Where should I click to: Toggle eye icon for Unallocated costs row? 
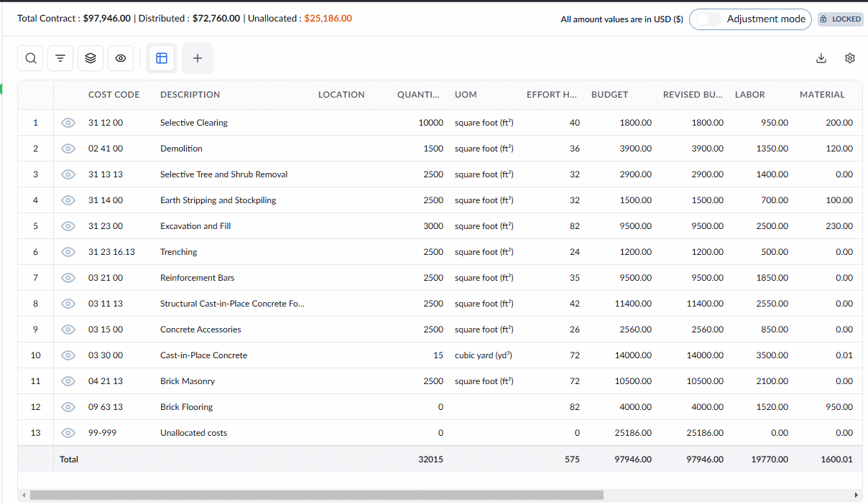[x=68, y=433]
